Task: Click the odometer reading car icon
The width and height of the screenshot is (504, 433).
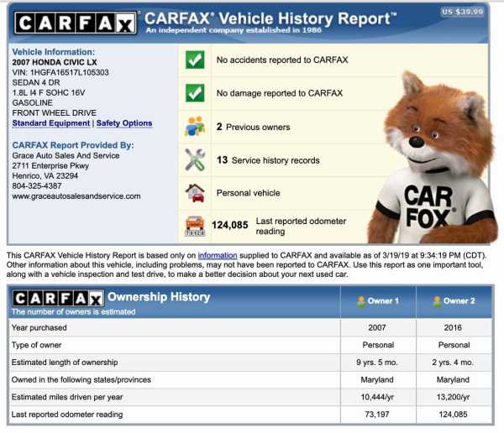Action: coord(195,225)
